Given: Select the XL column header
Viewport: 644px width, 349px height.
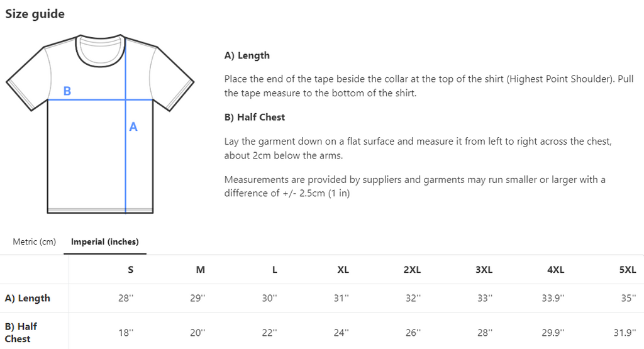Looking at the screenshot, I should pos(343,270).
